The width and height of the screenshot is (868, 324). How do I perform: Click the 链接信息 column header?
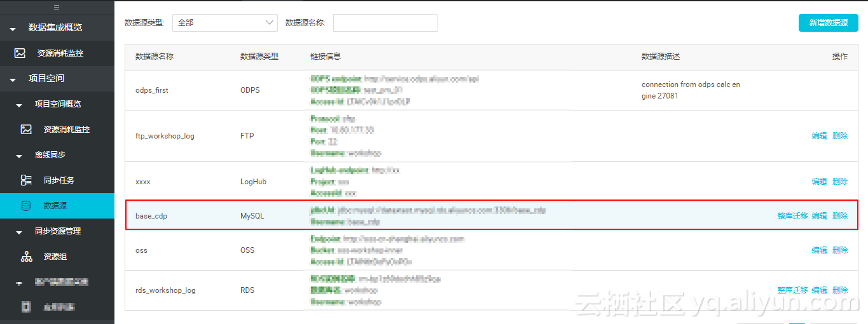(326, 57)
